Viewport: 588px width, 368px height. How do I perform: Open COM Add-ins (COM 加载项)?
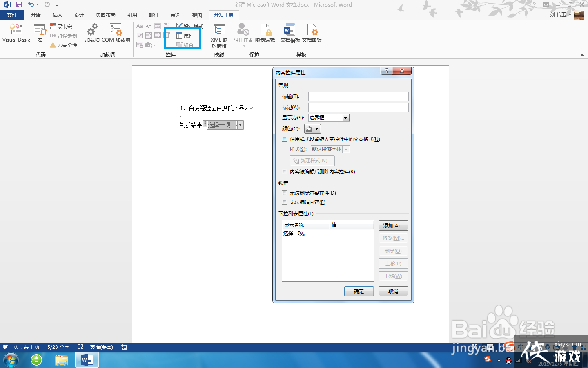116,33
